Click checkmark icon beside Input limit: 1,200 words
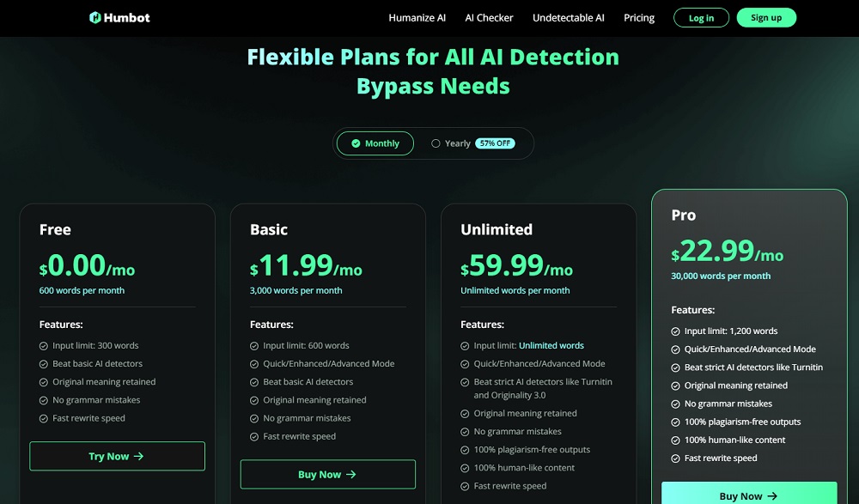859x504 pixels. coord(675,331)
